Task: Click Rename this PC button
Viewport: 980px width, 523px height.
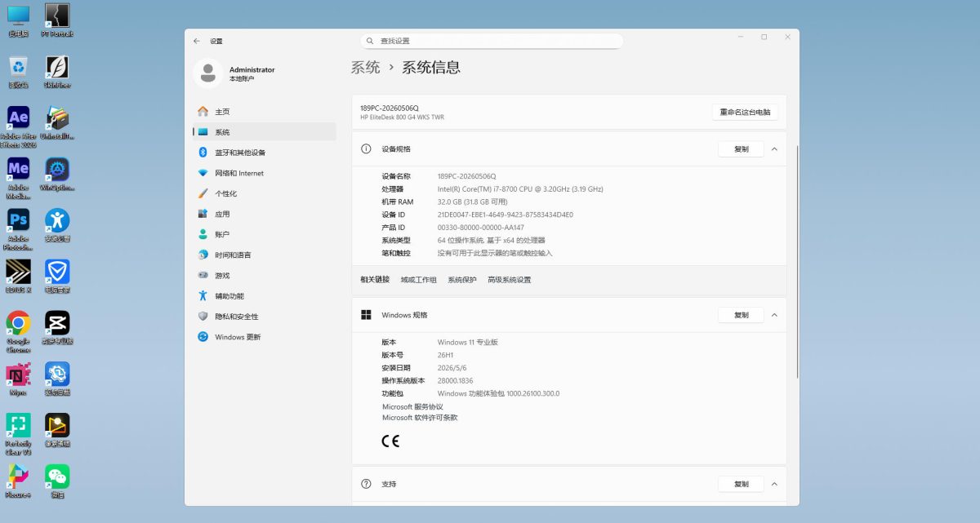Action: (745, 113)
